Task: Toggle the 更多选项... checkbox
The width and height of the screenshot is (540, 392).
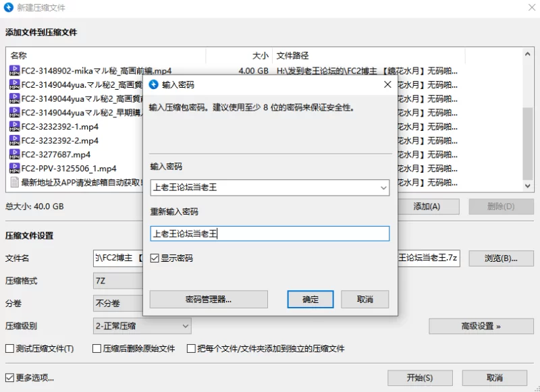Action: point(9,378)
